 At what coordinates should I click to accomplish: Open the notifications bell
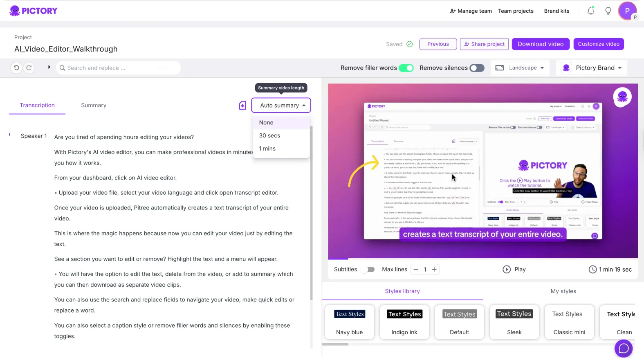(590, 11)
